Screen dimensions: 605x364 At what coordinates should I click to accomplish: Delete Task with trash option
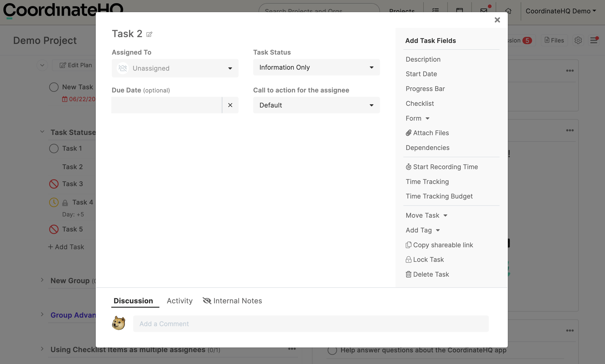[x=427, y=274]
